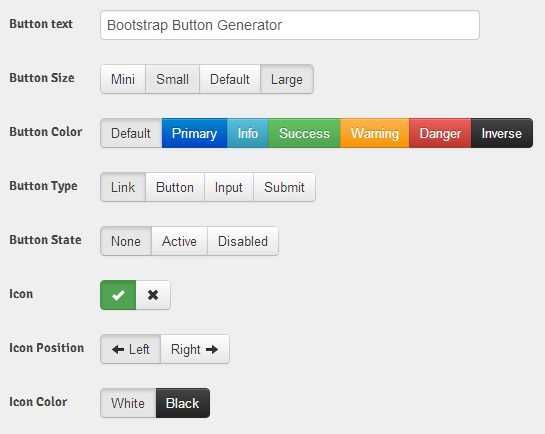
Task: Select the green checkmark icon option
Action: click(x=118, y=295)
